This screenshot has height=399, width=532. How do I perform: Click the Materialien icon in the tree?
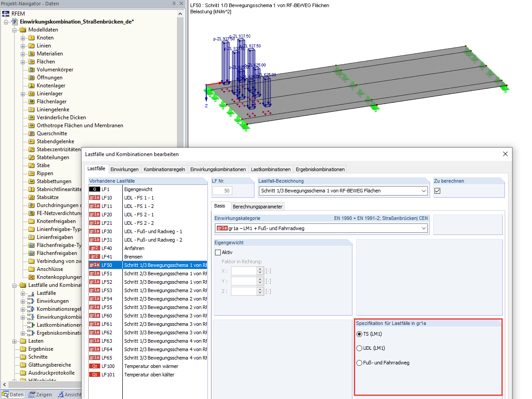coord(31,54)
